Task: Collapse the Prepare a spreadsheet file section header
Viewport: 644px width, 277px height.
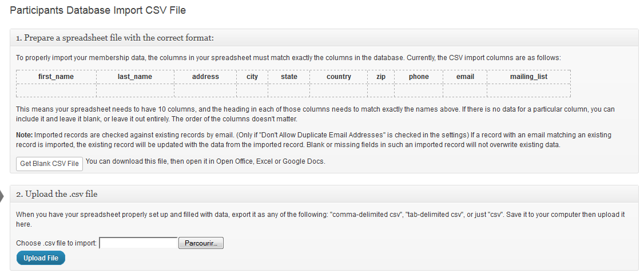Action: (x=324, y=38)
